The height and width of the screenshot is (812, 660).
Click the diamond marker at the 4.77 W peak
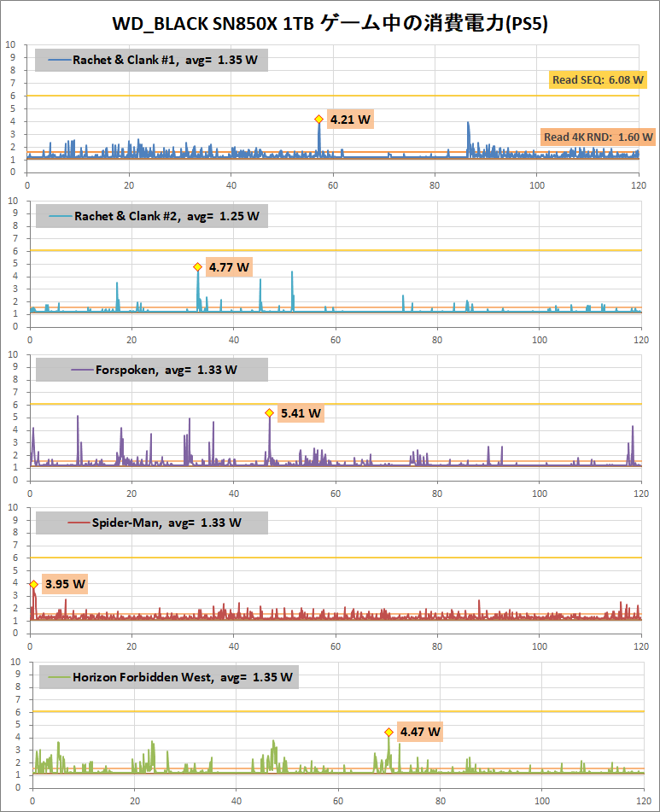pyautogui.click(x=197, y=267)
